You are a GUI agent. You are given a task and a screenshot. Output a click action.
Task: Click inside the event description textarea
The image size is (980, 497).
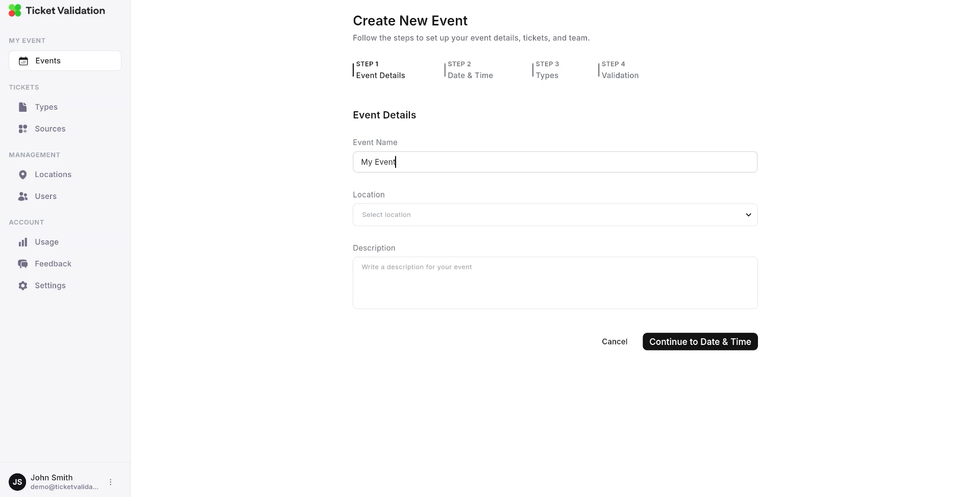pos(555,283)
